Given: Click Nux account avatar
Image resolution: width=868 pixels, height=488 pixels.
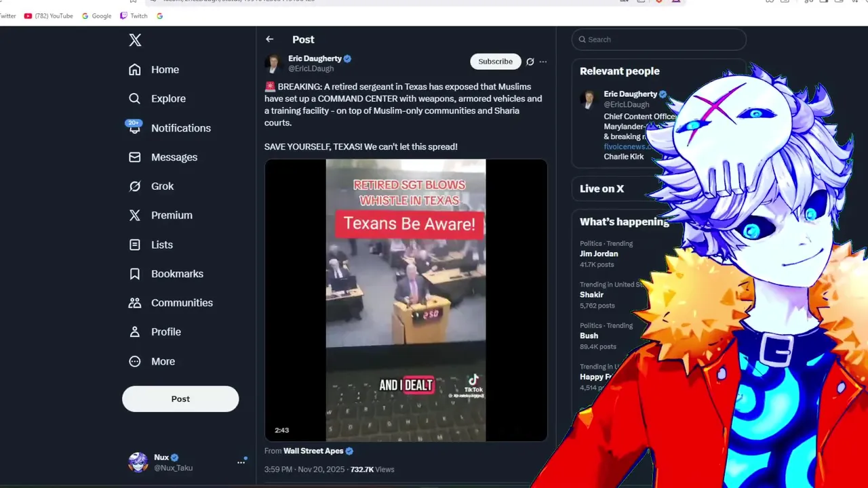Looking at the screenshot, I should coord(138,462).
